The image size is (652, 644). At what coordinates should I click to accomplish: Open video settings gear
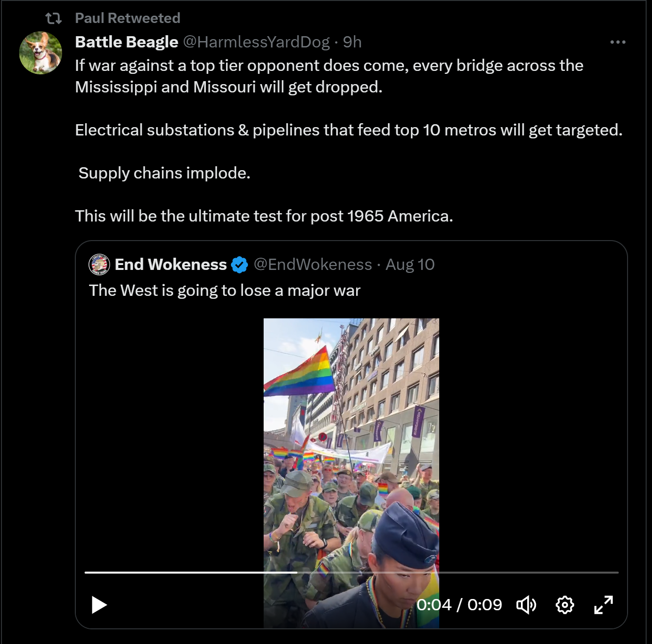565,605
